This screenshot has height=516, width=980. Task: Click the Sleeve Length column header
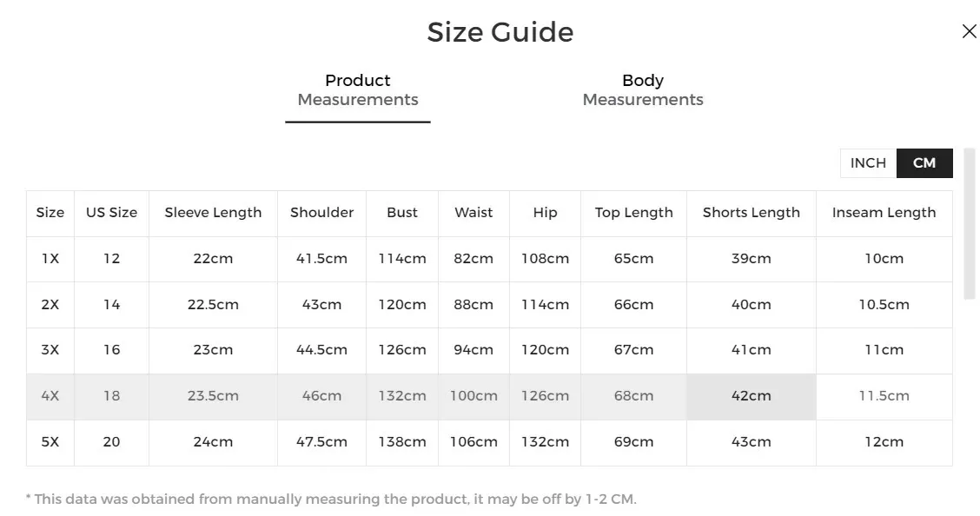(x=213, y=213)
